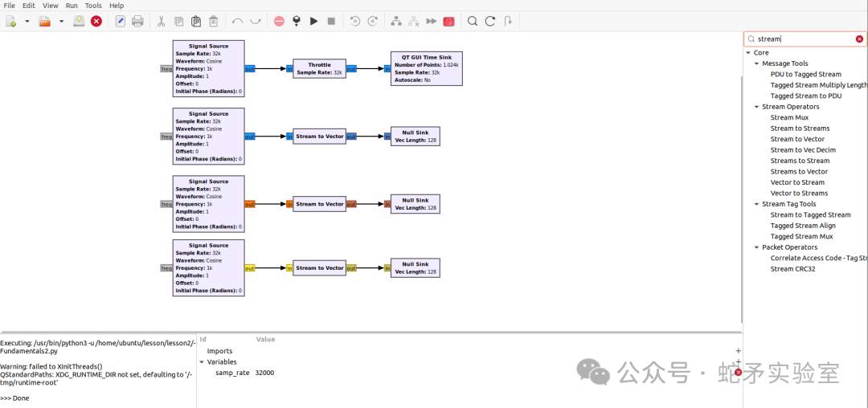This screenshot has width=868, height=408.
Task: Click the Disable block icon
Action: (414, 22)
